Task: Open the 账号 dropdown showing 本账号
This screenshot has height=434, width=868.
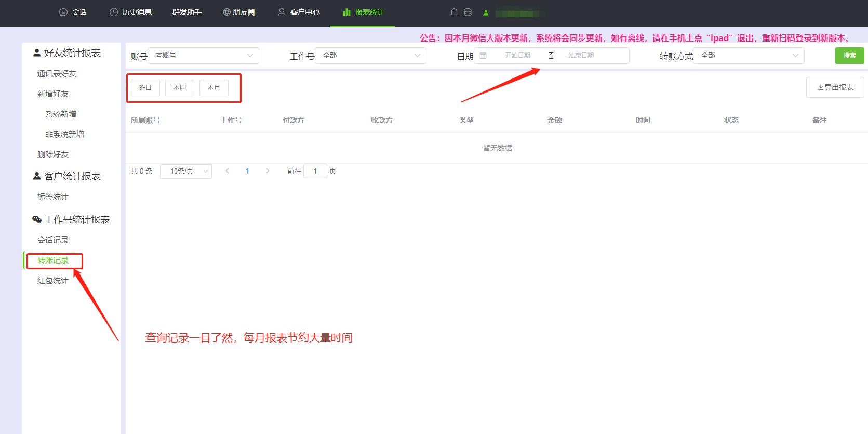Action: click(204, 56)
